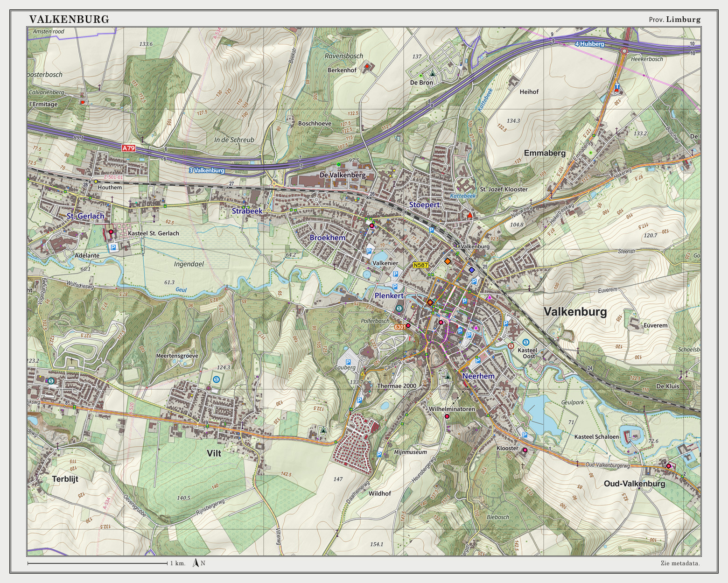Click the blue diamond marker near station
The height and width of the screenshot is (583, 728).
tap(471, 270)
